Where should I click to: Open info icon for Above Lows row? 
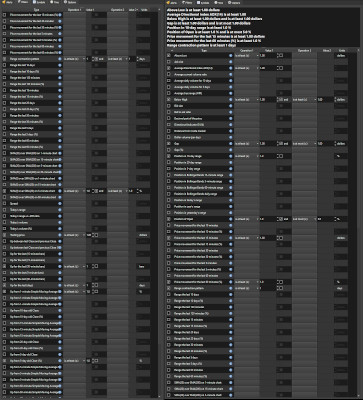(231, 56)
